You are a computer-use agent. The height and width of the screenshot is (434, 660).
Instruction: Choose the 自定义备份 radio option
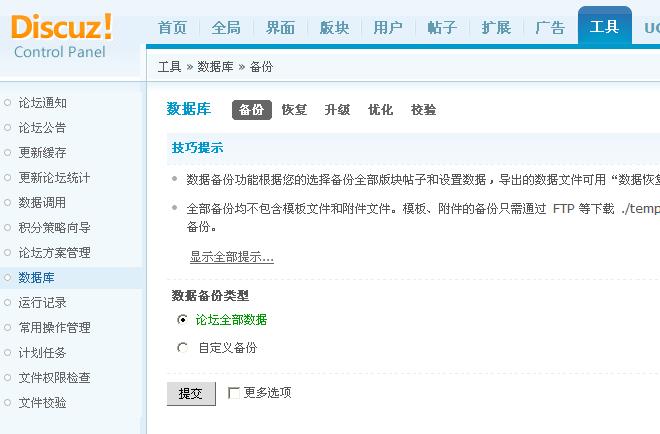[182, 348]
